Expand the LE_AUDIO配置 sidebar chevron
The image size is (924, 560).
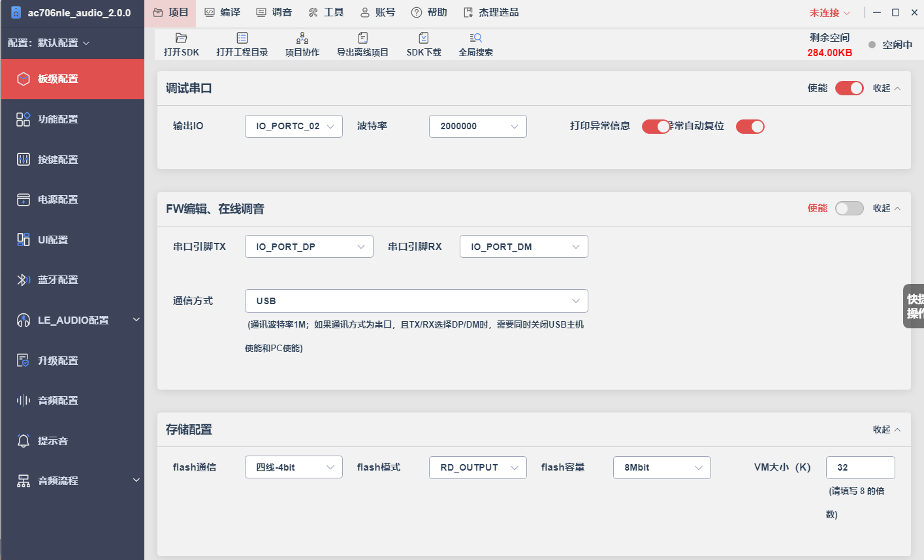136,320
